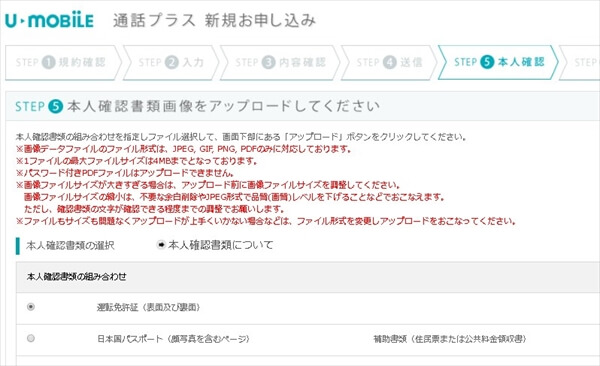Open the 本人確認書類について link
Screen dimensions: 600x366
[220, 245]
